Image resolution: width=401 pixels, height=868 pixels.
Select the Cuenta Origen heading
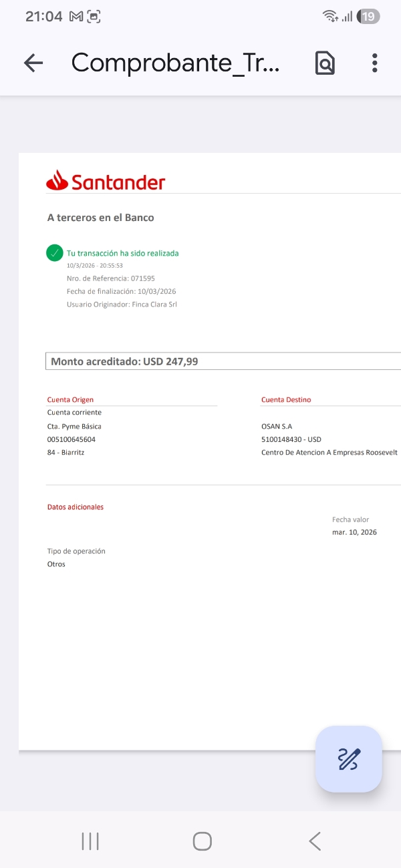click(70, 400)
